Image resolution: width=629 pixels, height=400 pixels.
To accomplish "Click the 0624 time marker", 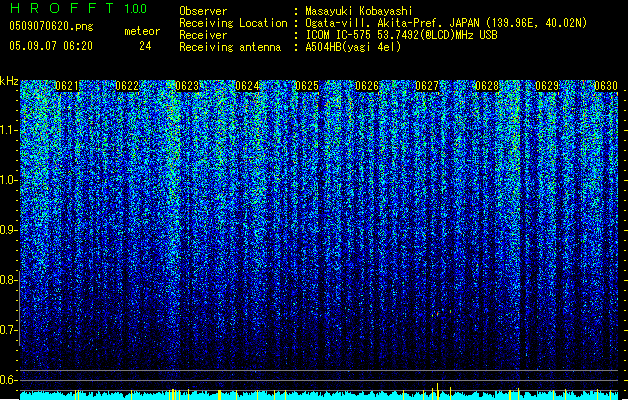I will (x=247, y=86).
